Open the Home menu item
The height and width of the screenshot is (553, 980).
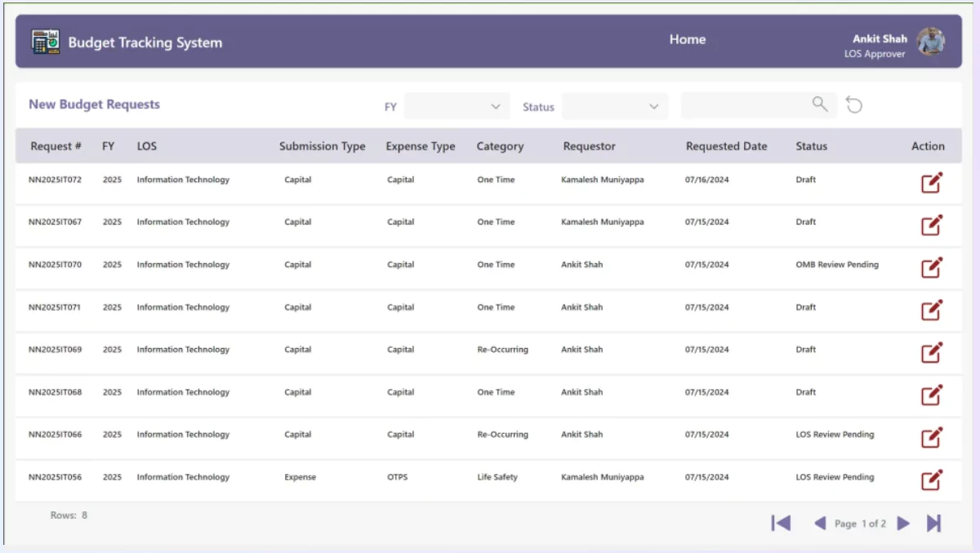click(687, 39)
